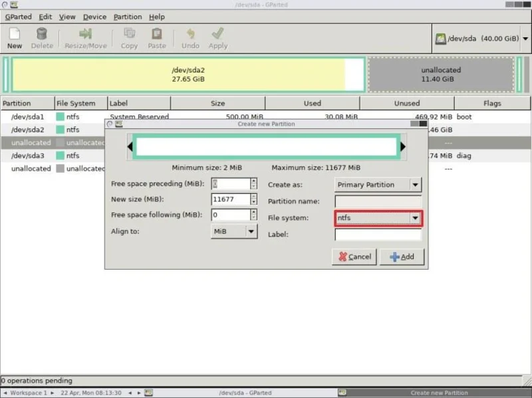This screenshot has width=532, height=398.
Task: Click the Resize/Move toolbar icon
Action: 86,34
